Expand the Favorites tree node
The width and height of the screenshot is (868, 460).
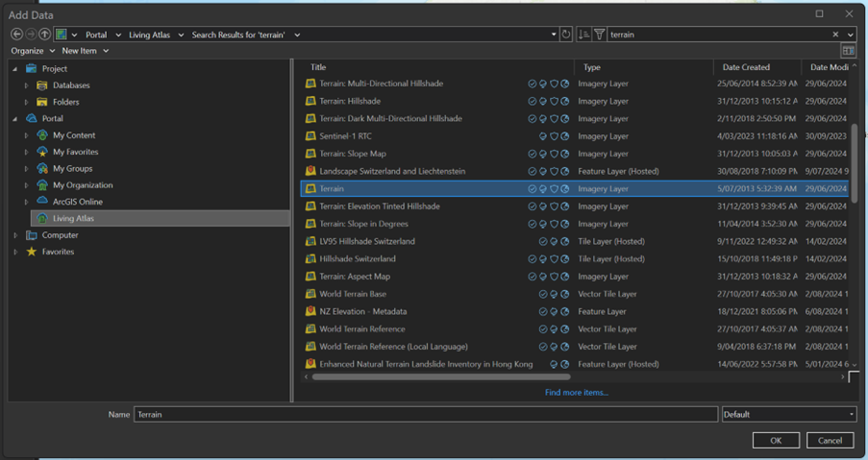15,252
